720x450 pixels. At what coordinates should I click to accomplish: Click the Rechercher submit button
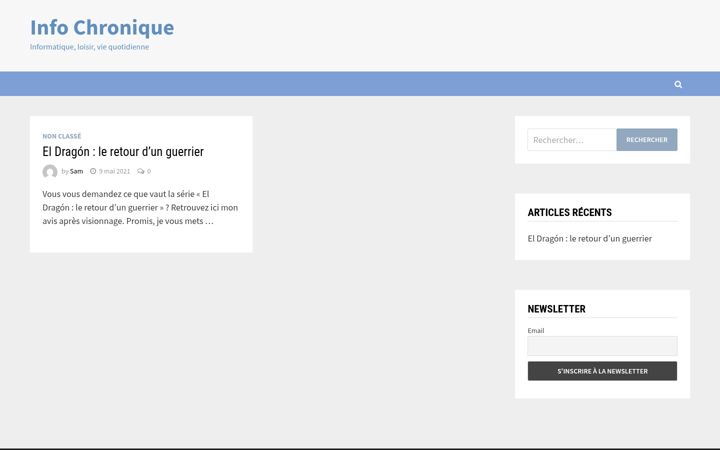pos(647,140)
